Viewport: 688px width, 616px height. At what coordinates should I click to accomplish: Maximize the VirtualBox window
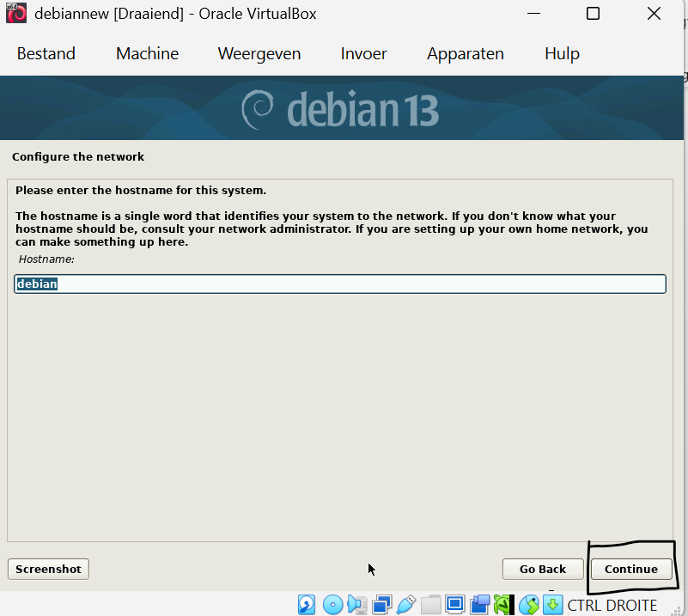[x=594, y=14]
